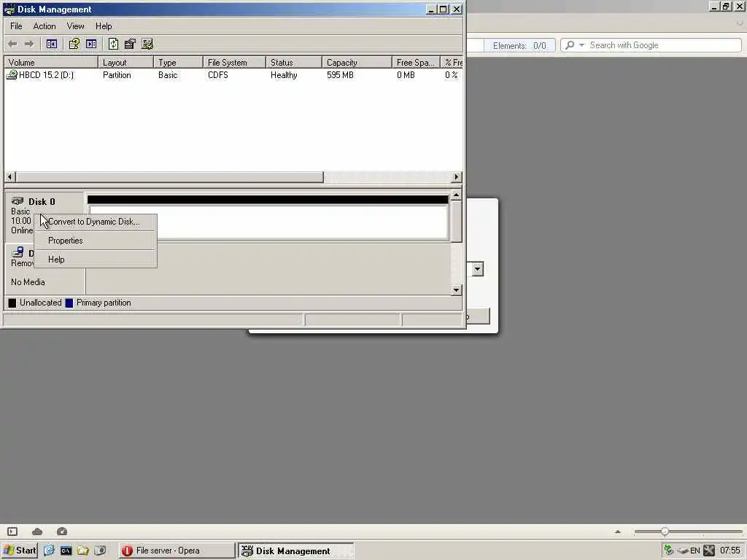Open the panel toggle icon in Opera status bar
Viewport: 747px width, 560px height.
tap(12, 532)
